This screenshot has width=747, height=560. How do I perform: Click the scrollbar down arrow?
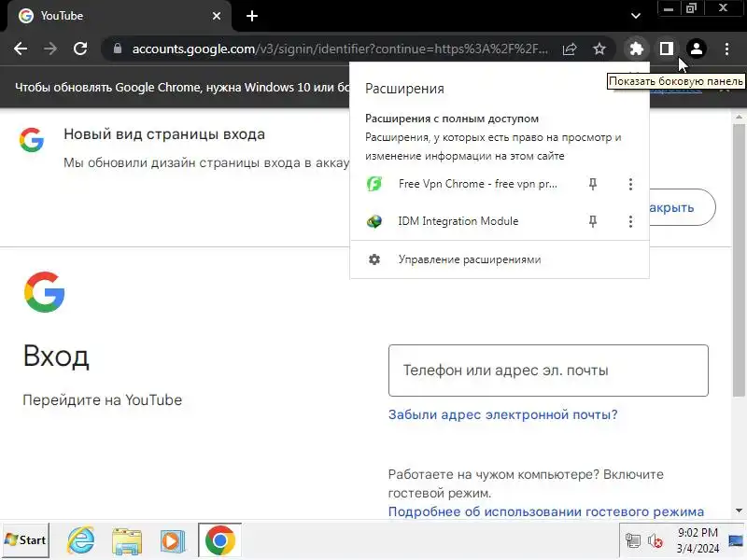pos(739,511)
